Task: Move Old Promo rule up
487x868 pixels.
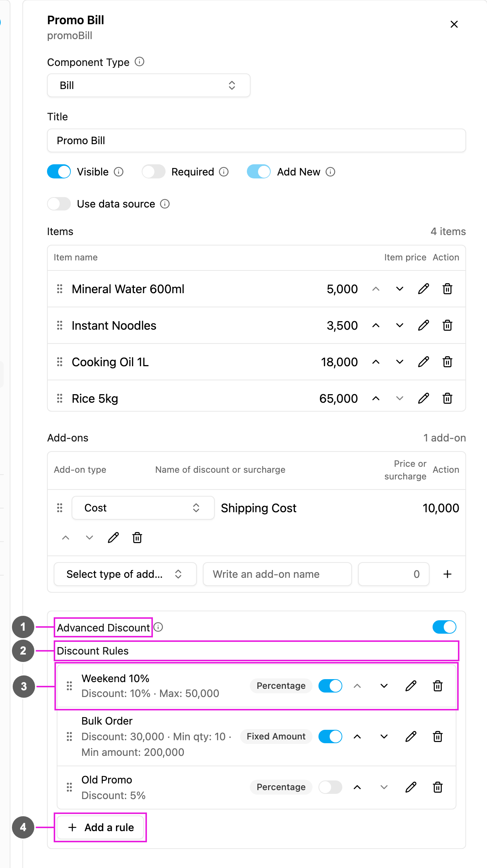Action: 357,787
